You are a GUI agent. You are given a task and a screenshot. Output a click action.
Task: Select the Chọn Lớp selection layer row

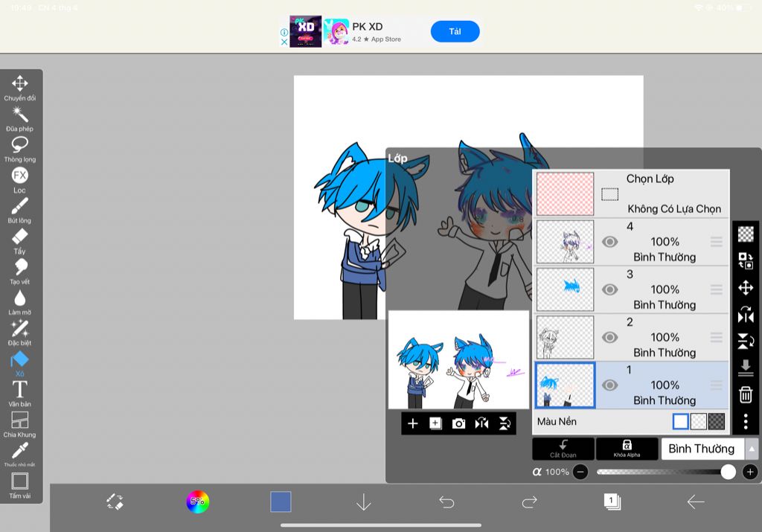coord(632,193)
